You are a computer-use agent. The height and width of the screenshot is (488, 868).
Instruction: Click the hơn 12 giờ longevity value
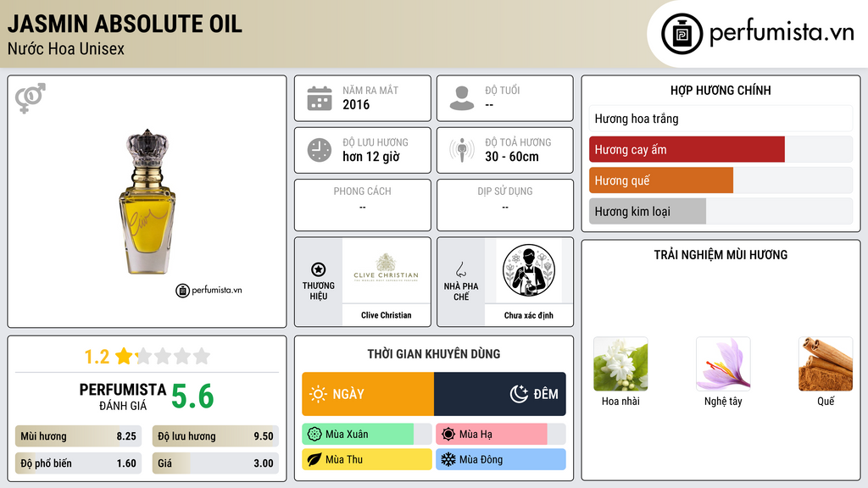[x=371, y=157]
